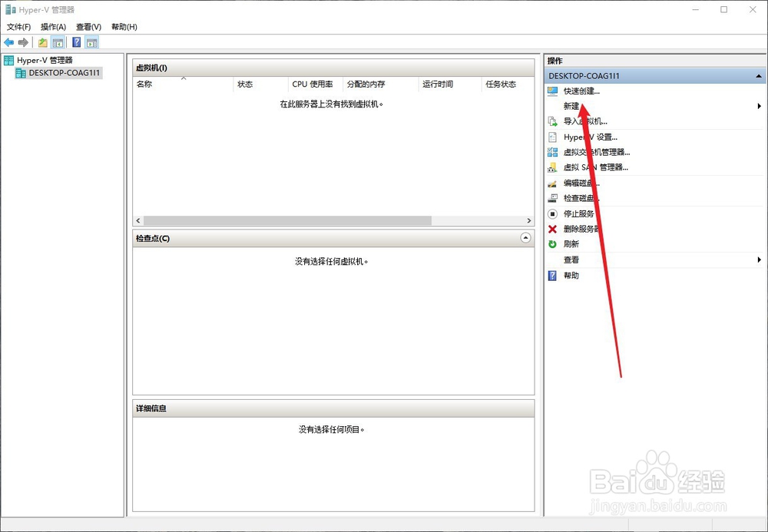The width and height of the screenshot is (768, 532).
Task: Click virtual machine list scroll right arrow
Action: coord(528,221)
